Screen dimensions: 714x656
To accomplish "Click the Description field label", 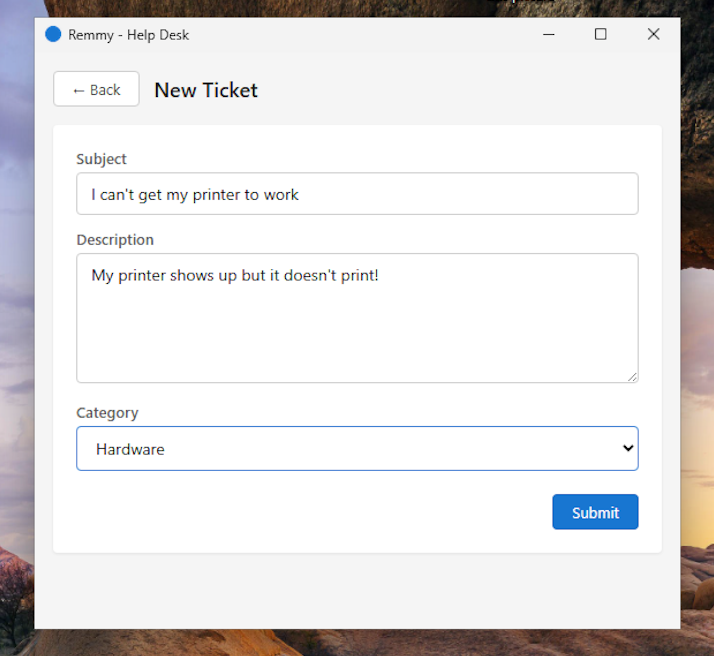I will click(x=115, y=240).
